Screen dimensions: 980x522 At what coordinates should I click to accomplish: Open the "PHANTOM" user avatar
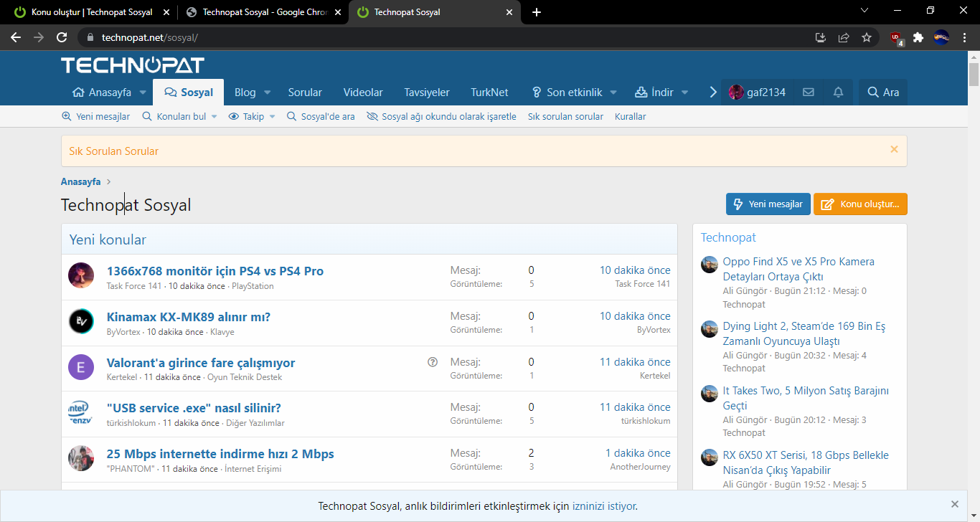pyautogui.click(x=81, y=458)
